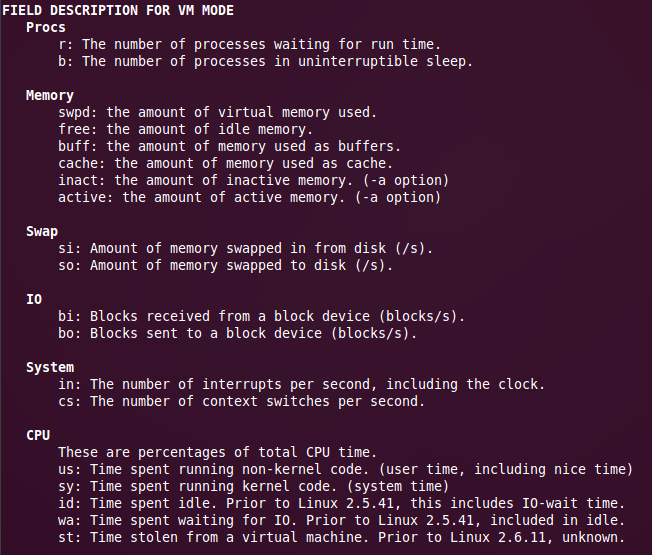This screenshot has height=555, width=652.
Task: Click the 'inact:' inactive memory line
Action: pyautogui.click(x=253, y=180)
